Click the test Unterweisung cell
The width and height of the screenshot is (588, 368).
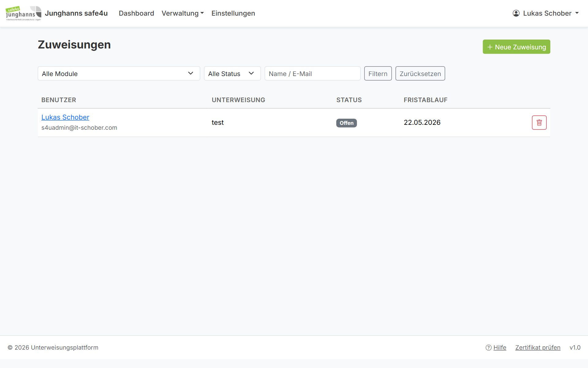click(x=218, y=123)
